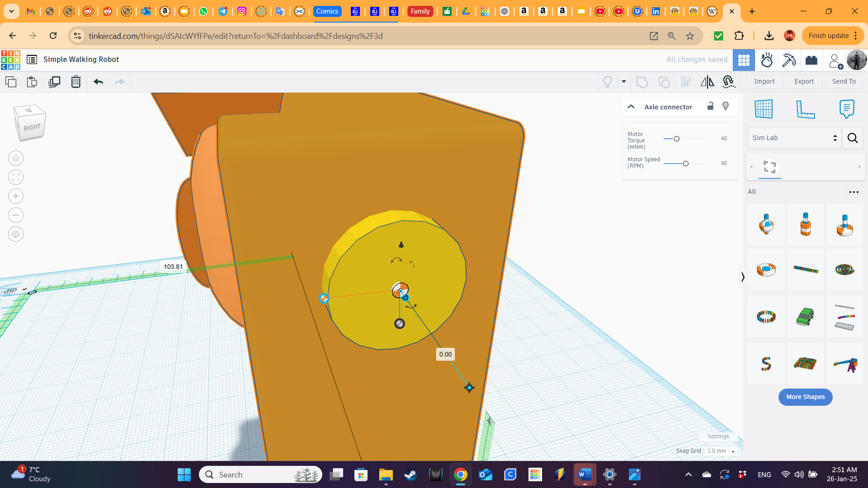Click the Export button
Image resolution: width=868 pixels, height=488 pixels.
[x=804, y=81]
